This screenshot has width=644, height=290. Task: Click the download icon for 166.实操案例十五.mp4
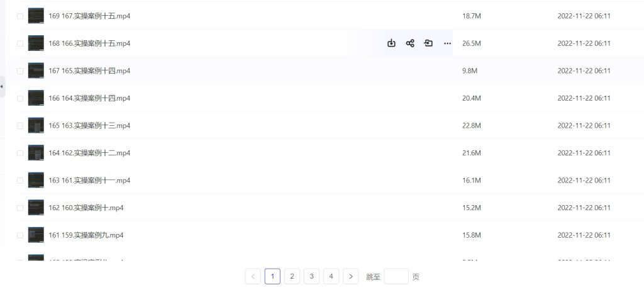391,43
